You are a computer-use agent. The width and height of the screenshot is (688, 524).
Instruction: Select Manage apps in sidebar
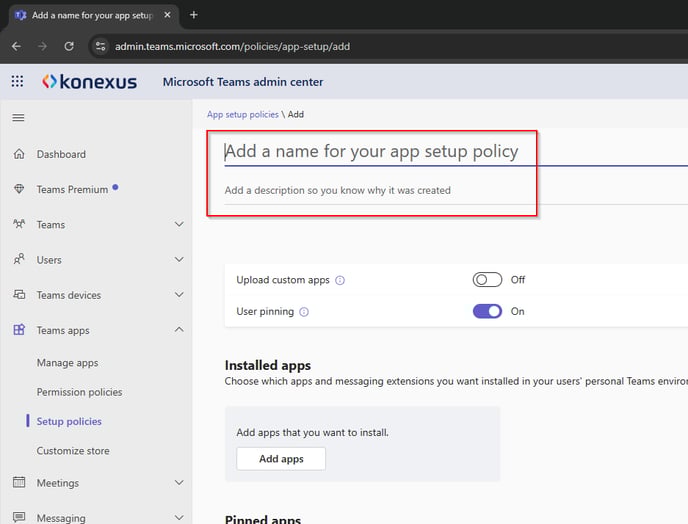(68, 363)
